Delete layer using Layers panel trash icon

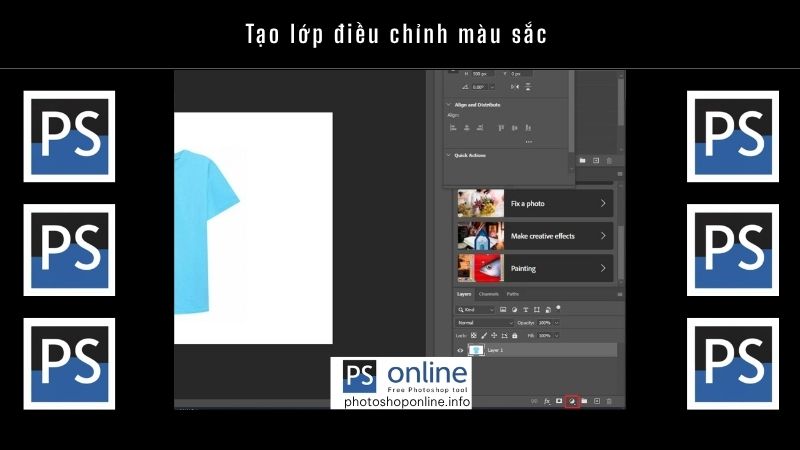point(609,402)
